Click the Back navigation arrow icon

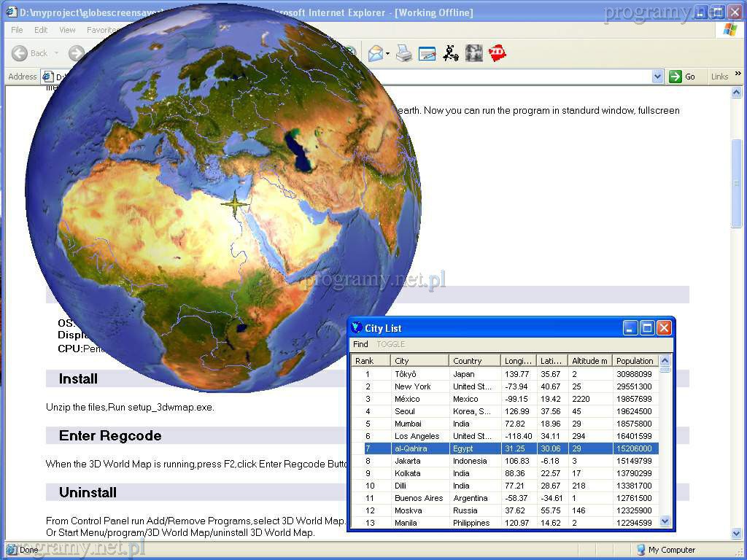point(20,53)
